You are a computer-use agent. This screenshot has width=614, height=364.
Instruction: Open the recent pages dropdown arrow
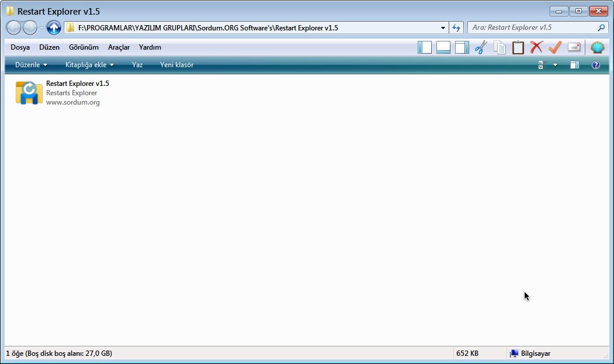pos(42,28)
